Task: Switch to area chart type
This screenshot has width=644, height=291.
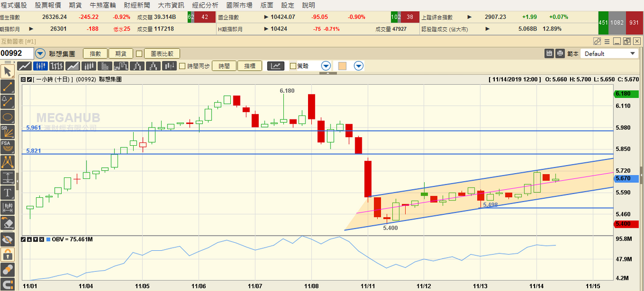Action: tap(72, 66)
